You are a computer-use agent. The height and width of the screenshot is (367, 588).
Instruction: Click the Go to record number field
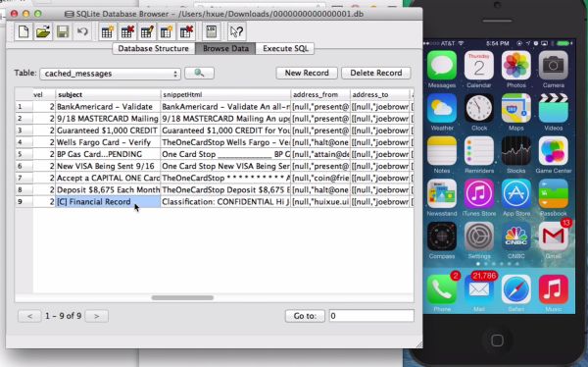(371, 316)
